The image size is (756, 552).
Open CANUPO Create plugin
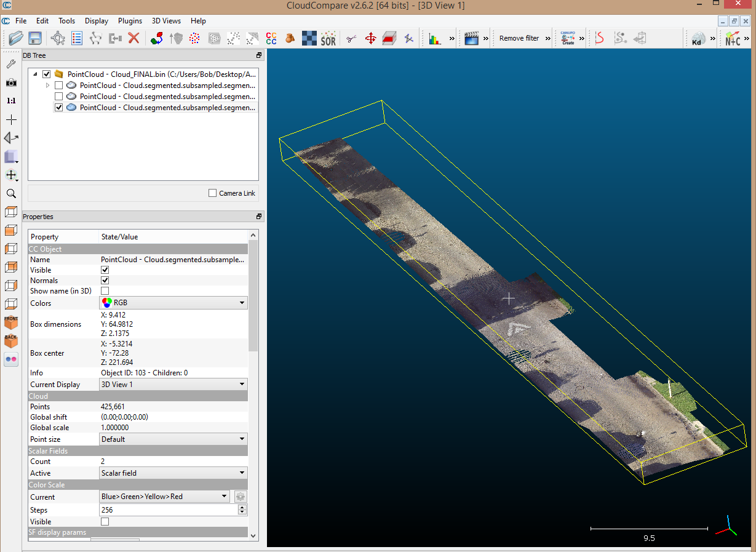click(x=568, y=38)
